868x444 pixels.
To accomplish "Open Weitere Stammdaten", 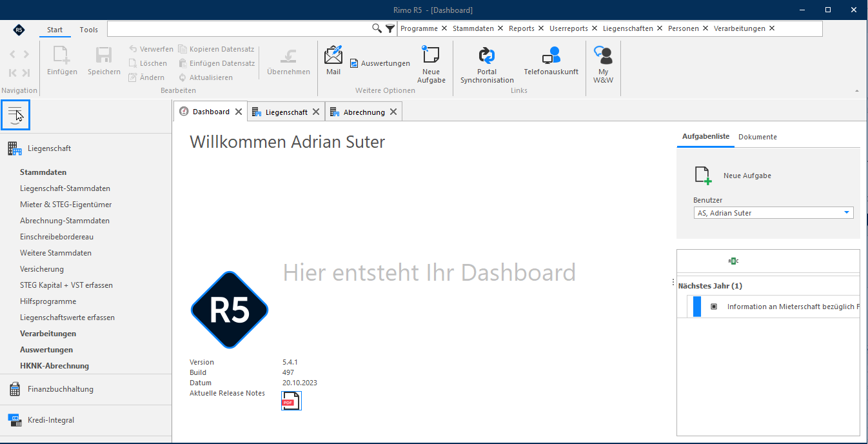I will point(55,253).
